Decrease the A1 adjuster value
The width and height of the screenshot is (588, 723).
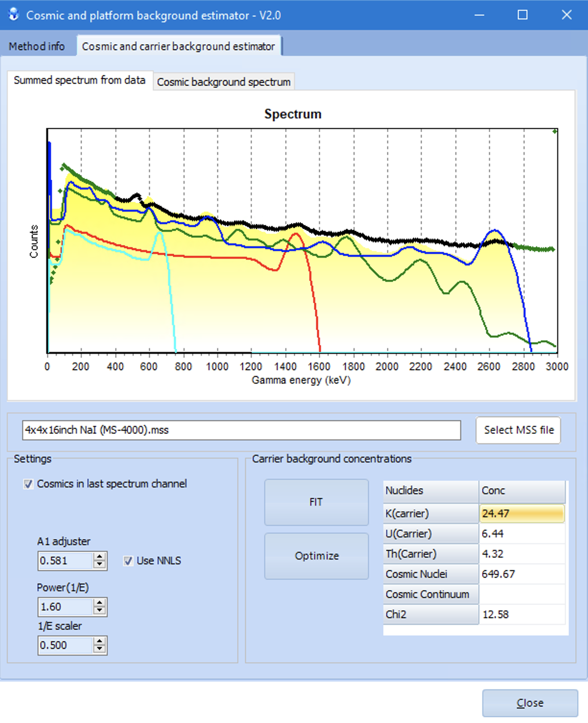[99, 565]
